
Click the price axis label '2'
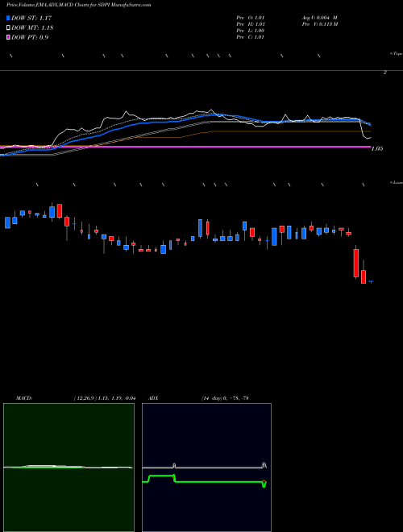click(385, 73)
